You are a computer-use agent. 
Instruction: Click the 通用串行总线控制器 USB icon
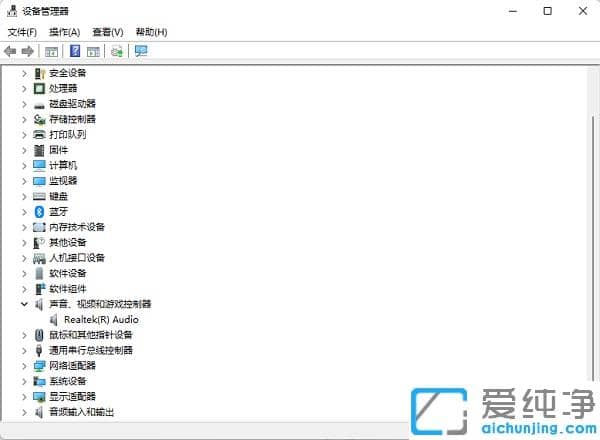39,350
